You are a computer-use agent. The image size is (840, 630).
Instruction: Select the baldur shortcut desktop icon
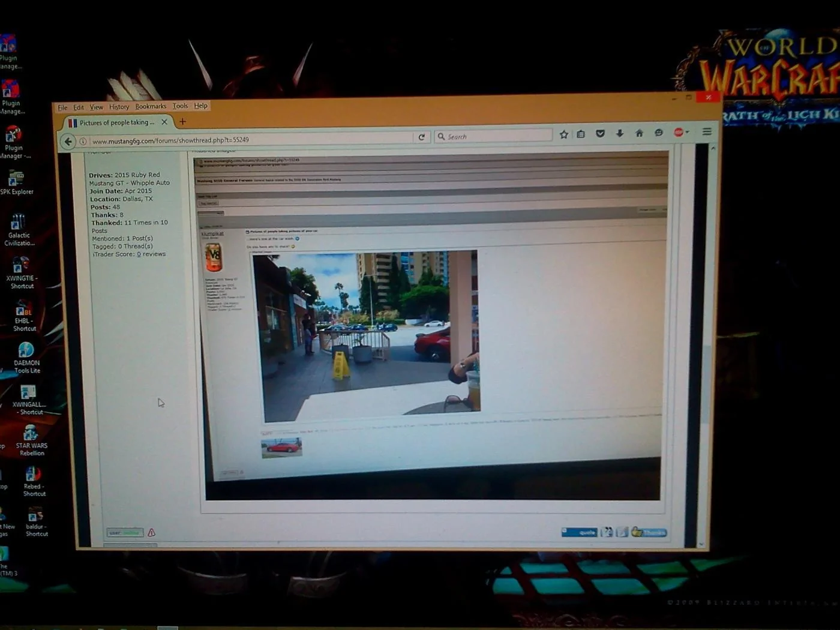point(36,522)
